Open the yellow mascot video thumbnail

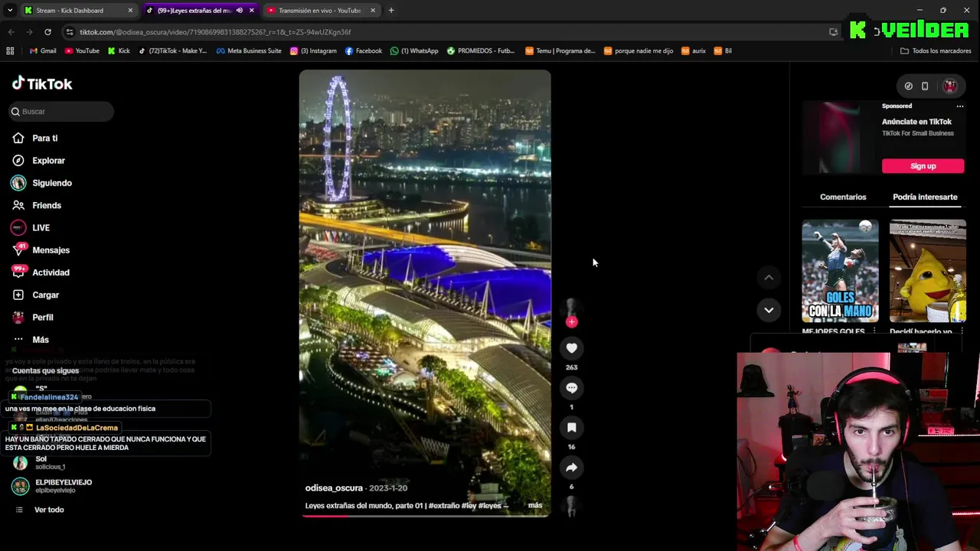pyautogui.click(x=927, y=272)
